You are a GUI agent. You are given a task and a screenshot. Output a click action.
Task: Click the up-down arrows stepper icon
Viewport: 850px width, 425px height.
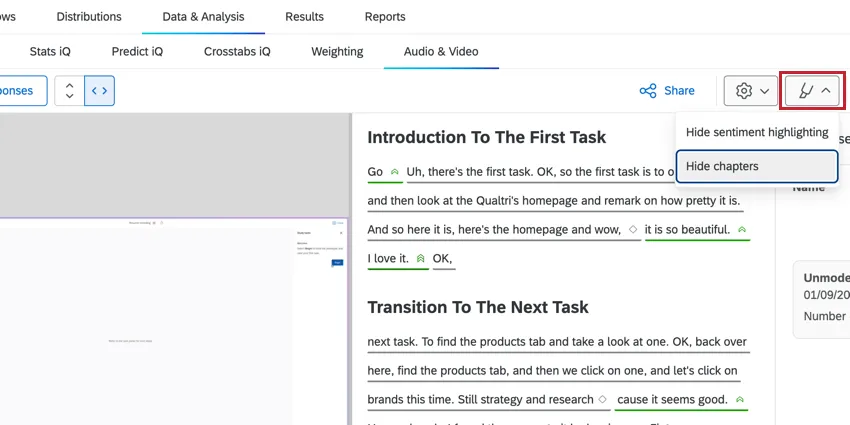[69, 91]
